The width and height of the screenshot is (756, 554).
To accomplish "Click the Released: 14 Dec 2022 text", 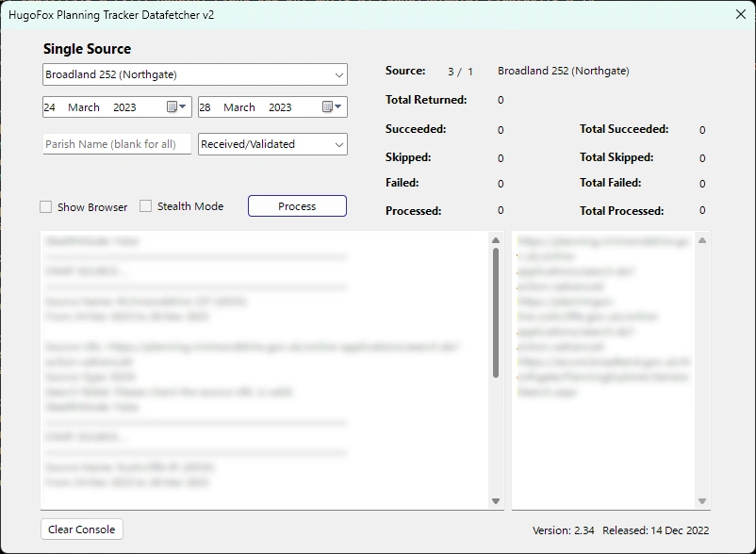I will click(x=656, y=530).
